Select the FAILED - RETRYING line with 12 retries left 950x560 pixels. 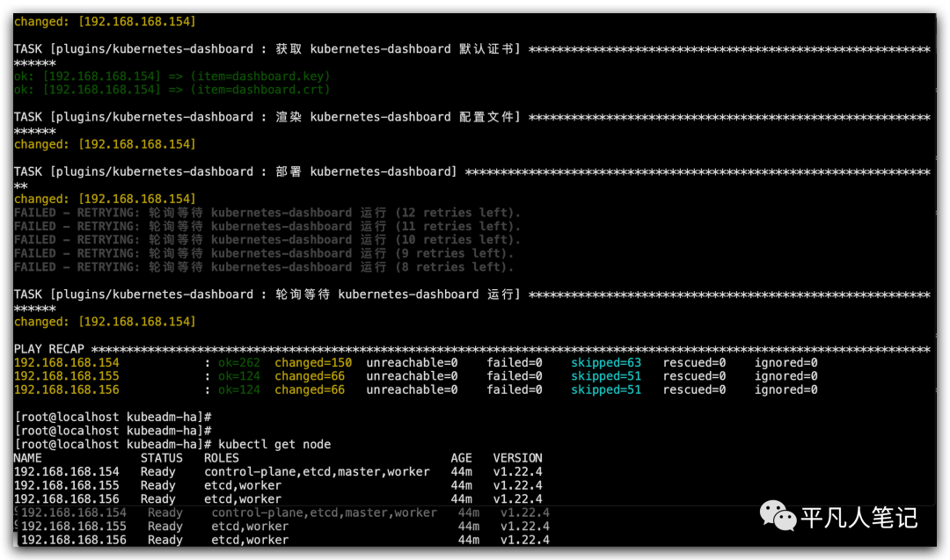(x=267, y=213)
